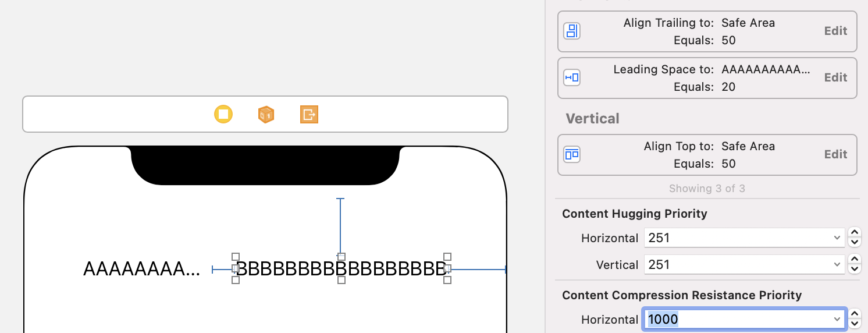Decrement Horizontal Hugging Priority stepper down

(x=854, y=242)
